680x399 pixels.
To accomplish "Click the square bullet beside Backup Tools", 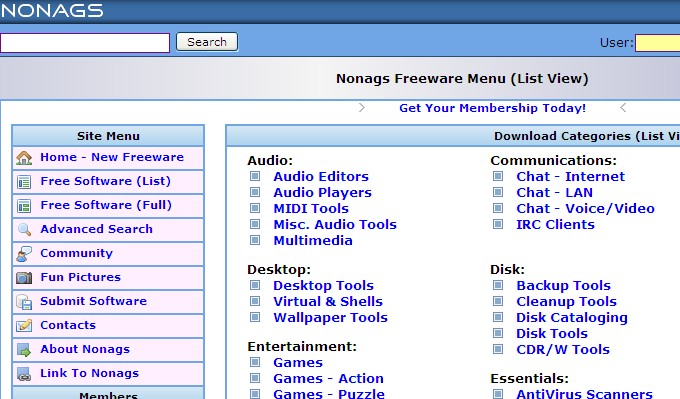I will [x=498, y=285].
